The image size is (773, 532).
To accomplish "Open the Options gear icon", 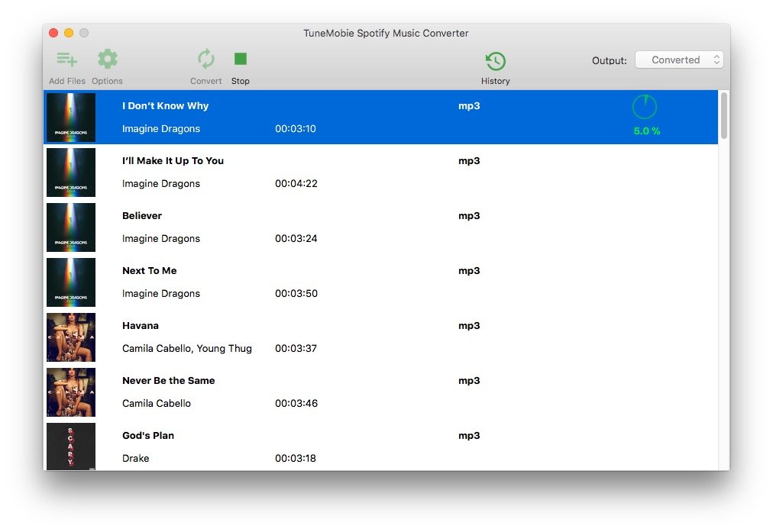I will point(108,59).
